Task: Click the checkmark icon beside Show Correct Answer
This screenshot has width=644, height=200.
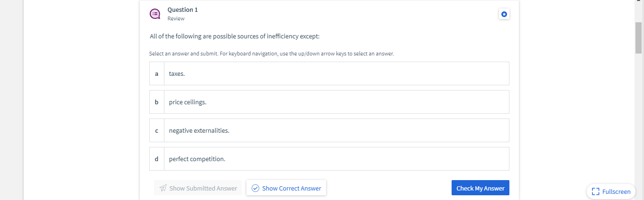Action: (x=255, y=188)
